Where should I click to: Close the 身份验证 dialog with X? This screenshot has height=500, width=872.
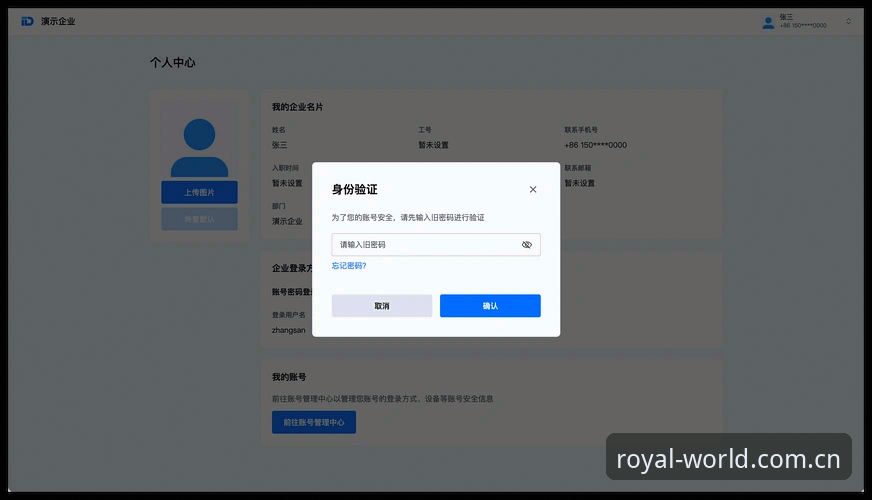pyautogui.click(x=533, y=190)
